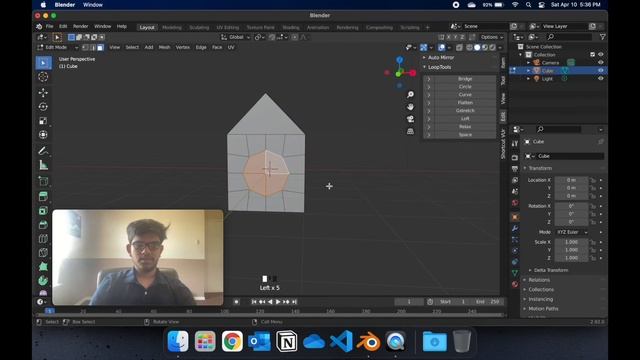Enable vertex select mode

85,47
